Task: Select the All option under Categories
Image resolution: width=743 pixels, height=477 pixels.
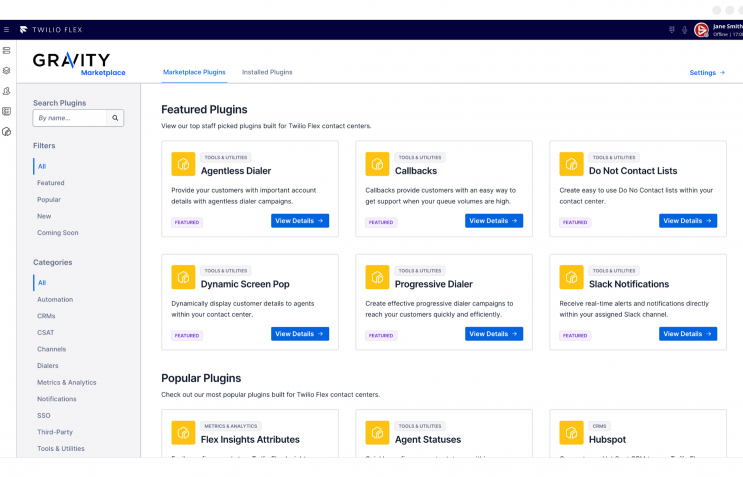Action: coord(42,283)
